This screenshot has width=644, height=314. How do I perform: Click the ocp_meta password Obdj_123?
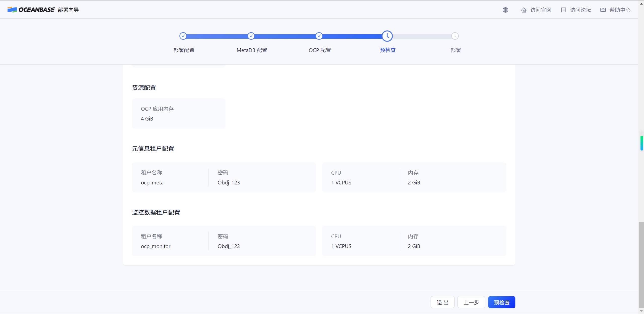pyautogui.click(x=229, y=182)
